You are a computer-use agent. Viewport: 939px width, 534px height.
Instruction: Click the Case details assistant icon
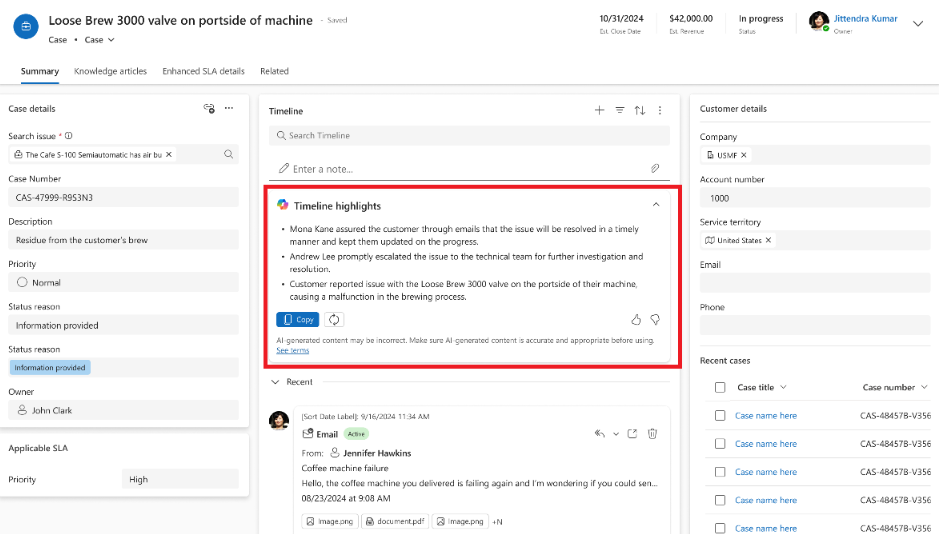[x=209, y=108]
